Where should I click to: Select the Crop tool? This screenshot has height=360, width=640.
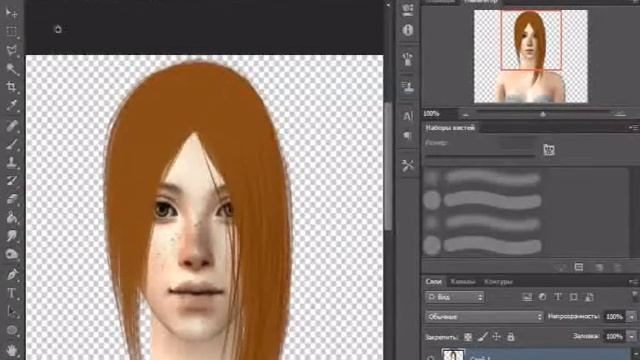click(11, 87)
